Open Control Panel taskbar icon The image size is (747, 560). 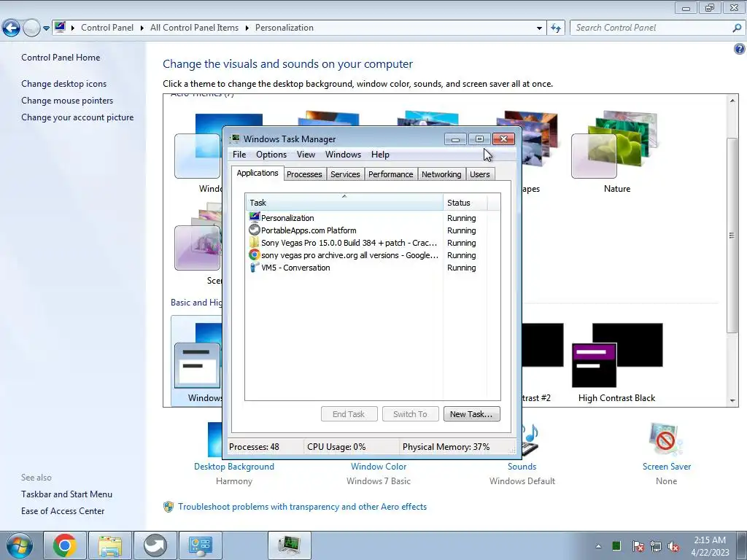pyautogui.click(x=200, y=545)
